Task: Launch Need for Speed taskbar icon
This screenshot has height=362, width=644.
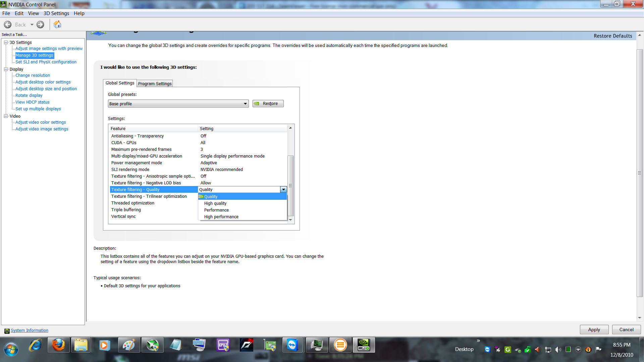Action: (247, 345)
